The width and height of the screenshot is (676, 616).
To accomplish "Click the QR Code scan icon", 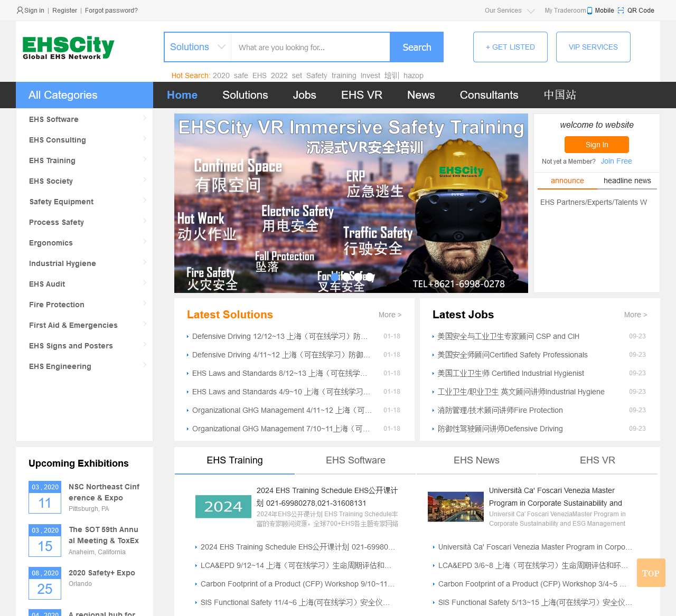I will pos(621,11).
